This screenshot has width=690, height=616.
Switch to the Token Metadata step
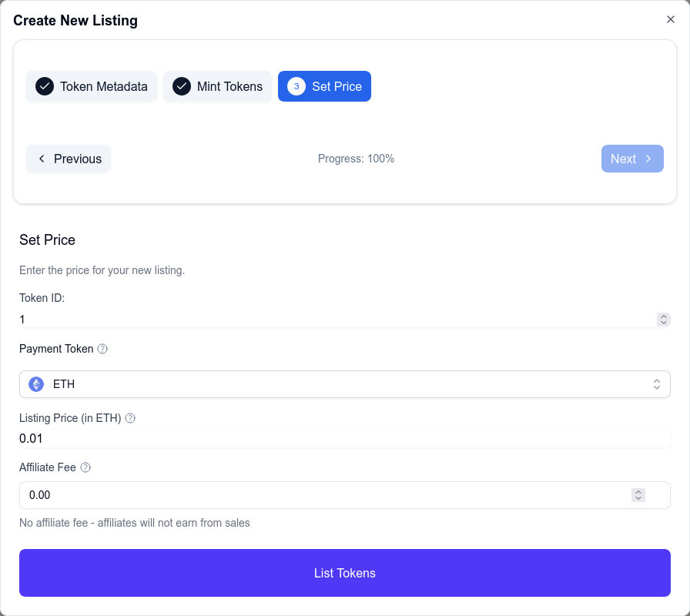click(92, 86)
